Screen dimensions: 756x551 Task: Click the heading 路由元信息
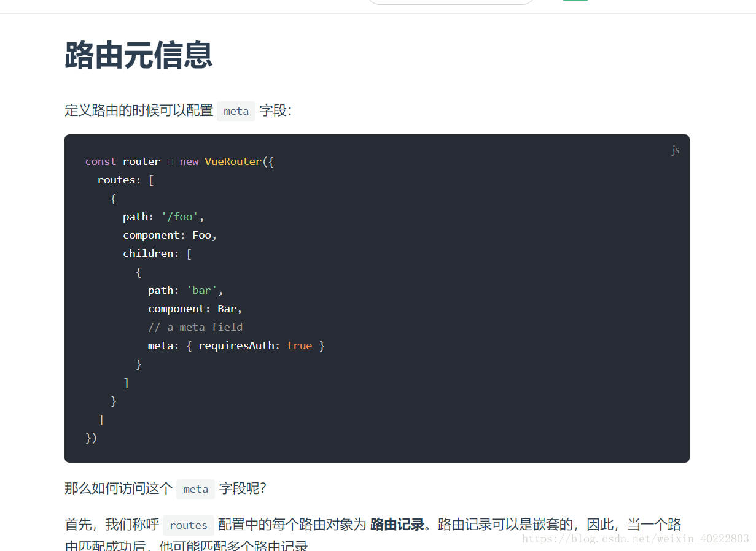[x=138, y=55]
